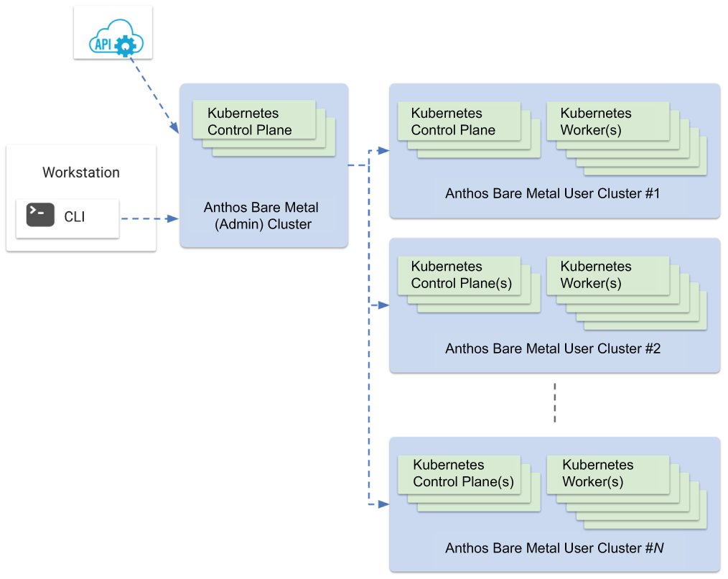Click arrowhead pointing into User Cluster #2
The image size is (728, 579).
pos(383,305)
